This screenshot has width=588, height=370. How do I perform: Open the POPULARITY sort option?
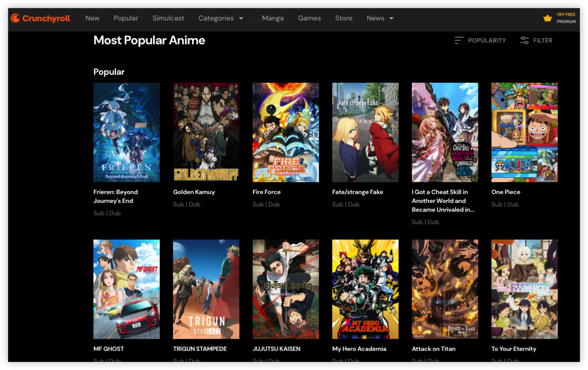click(480, 40)
